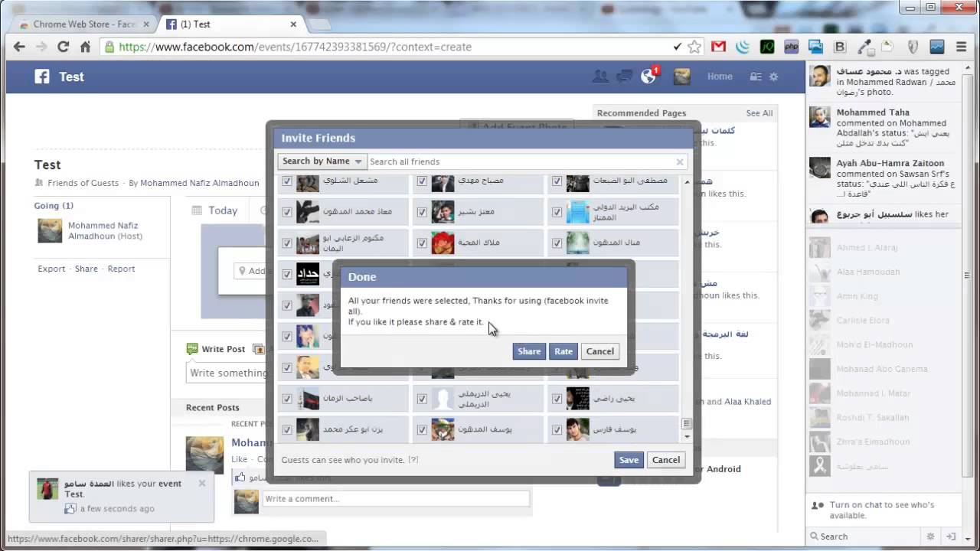This screenshot has height=551, width=980.
Task: Uncheck friend يحيى راضي
Action: click(557, 399)
